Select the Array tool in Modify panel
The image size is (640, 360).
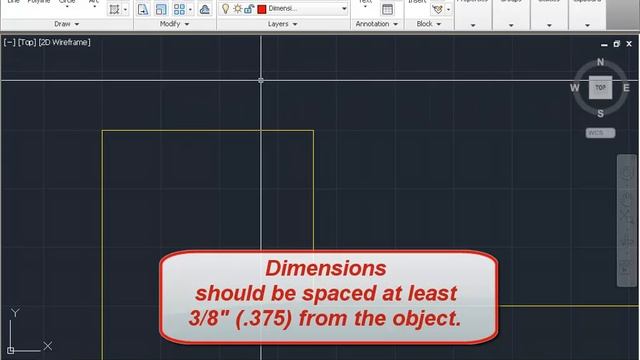coord(179,9)
